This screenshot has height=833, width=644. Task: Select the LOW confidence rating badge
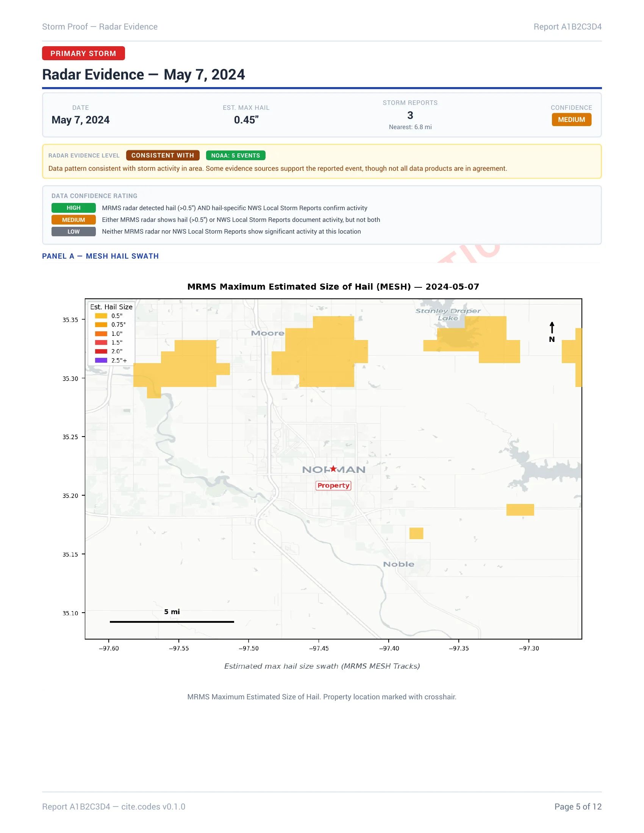(x=73, y=231)
